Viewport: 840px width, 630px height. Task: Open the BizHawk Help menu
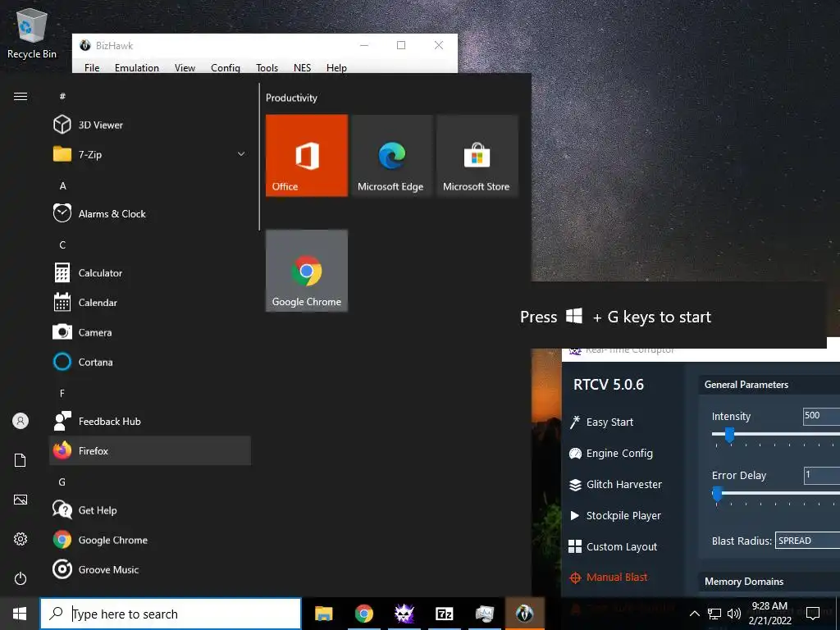coord(336,67)
